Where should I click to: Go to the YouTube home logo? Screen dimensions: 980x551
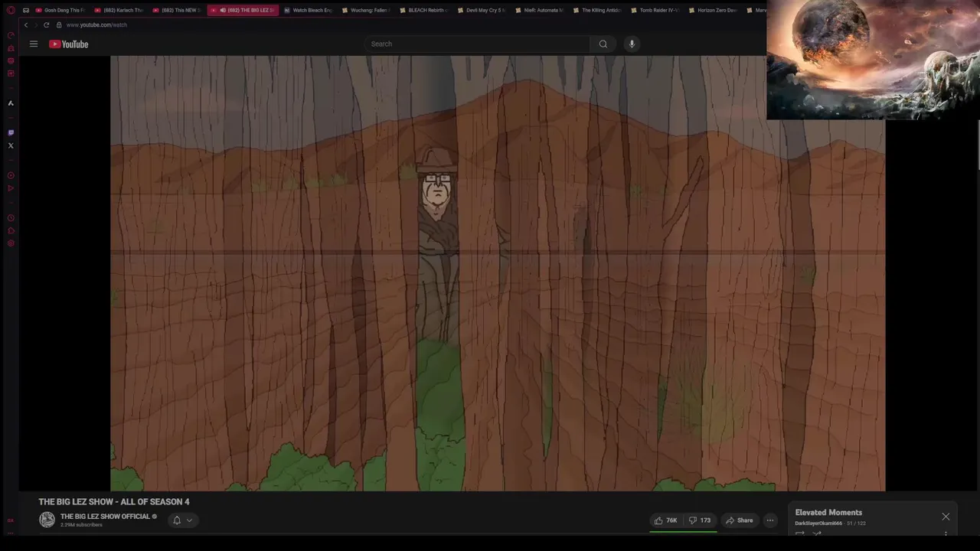pos(69,44)
